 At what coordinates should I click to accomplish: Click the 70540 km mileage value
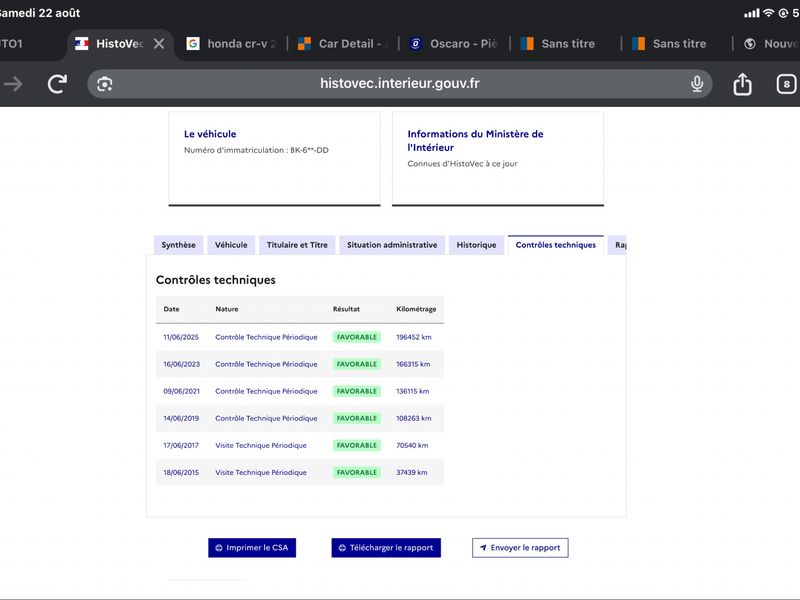tap(412, 445)
